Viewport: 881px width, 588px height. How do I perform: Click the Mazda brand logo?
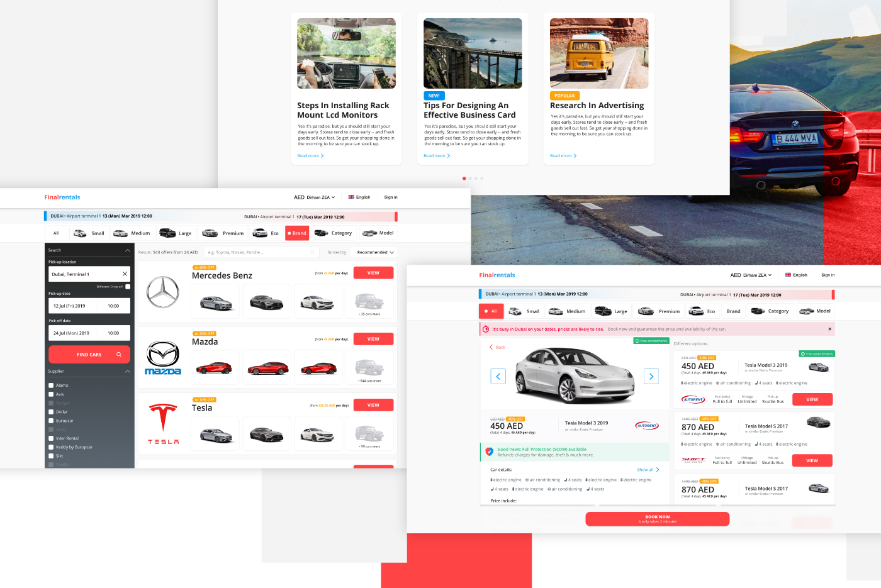point(163,358)
